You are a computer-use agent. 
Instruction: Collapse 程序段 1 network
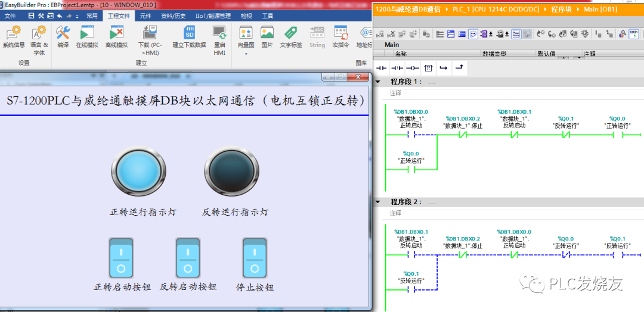pos(378,82)
